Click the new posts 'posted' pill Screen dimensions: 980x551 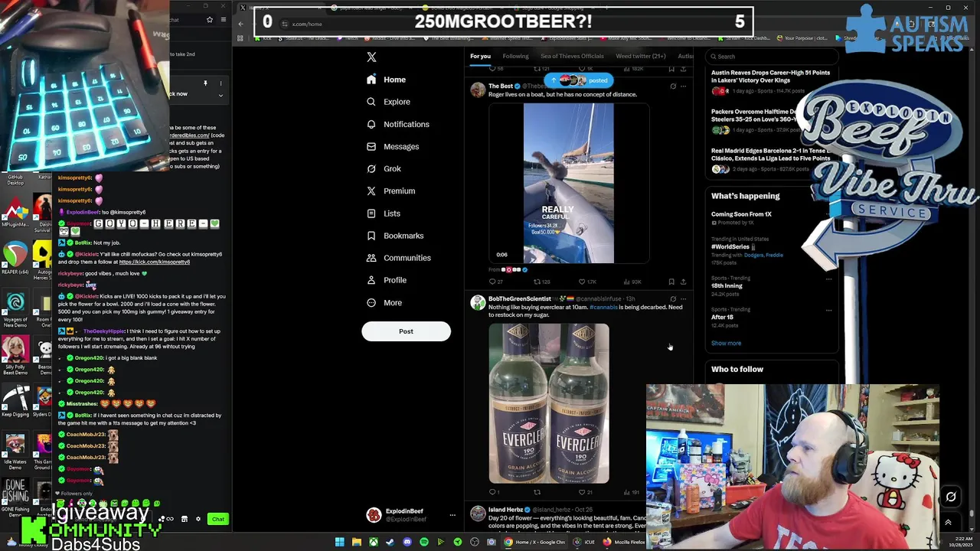pos(578,80)
